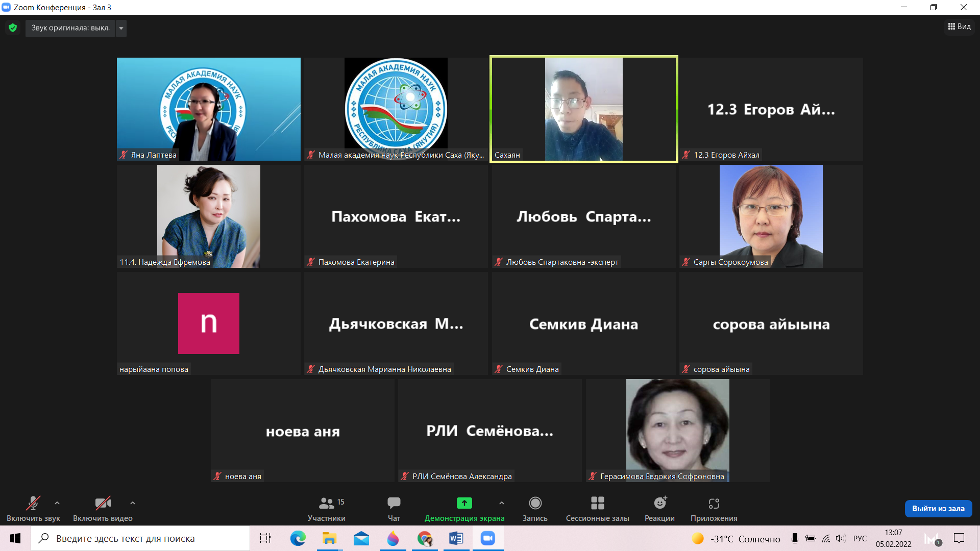
Task: Open the Chat panel
Action: coord(394,504)
